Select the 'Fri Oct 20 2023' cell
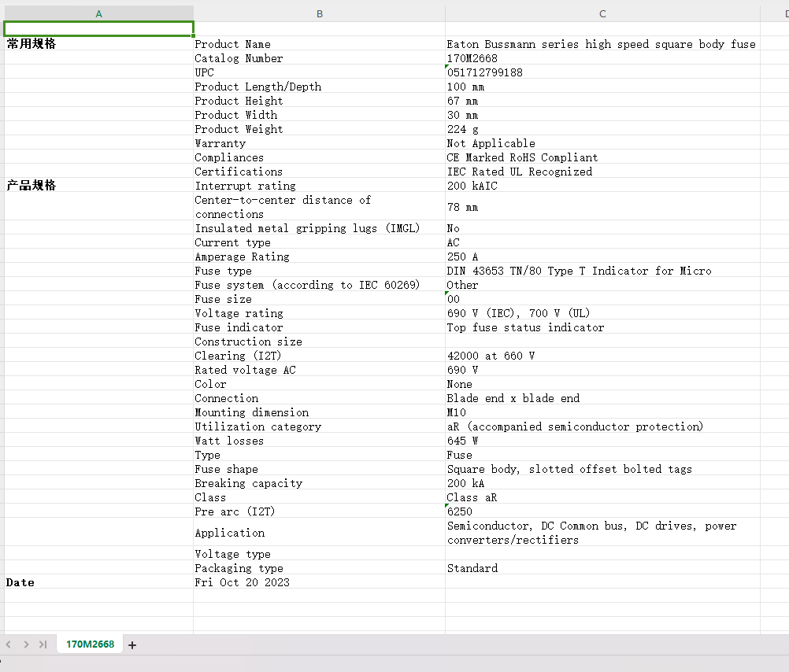This screenshot has width=789, height=672. click(320, 582)
